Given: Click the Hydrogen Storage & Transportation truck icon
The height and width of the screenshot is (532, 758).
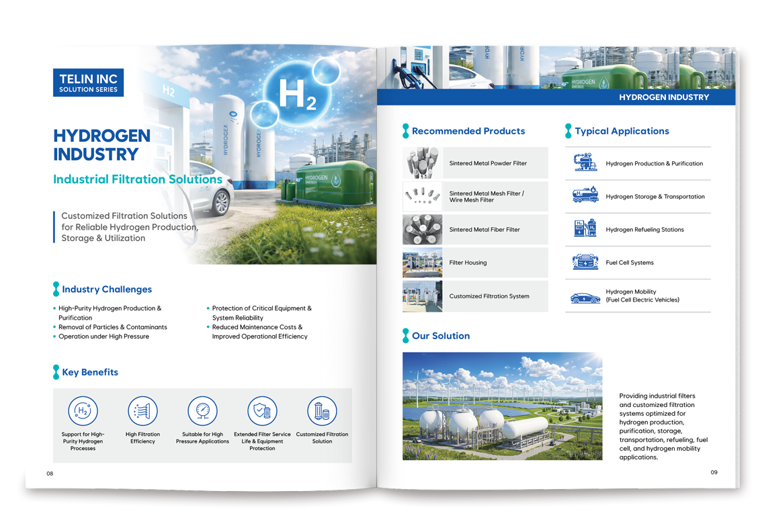Looking at the screenshot, I should 585,195.
